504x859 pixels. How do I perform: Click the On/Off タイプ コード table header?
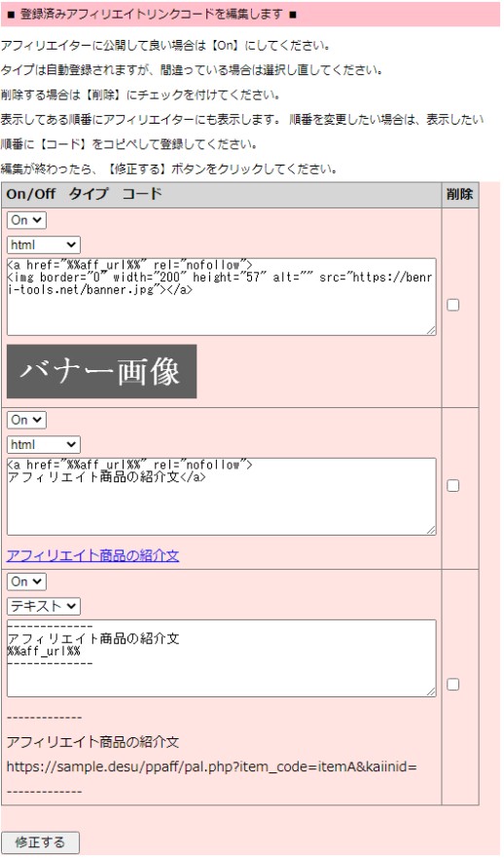221,195
